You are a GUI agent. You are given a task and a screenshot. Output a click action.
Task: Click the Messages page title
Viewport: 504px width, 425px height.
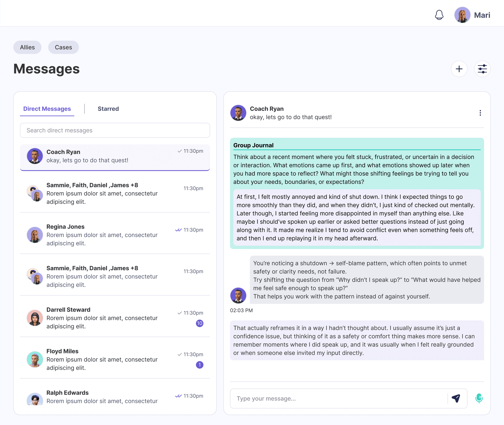pos(47,69)
